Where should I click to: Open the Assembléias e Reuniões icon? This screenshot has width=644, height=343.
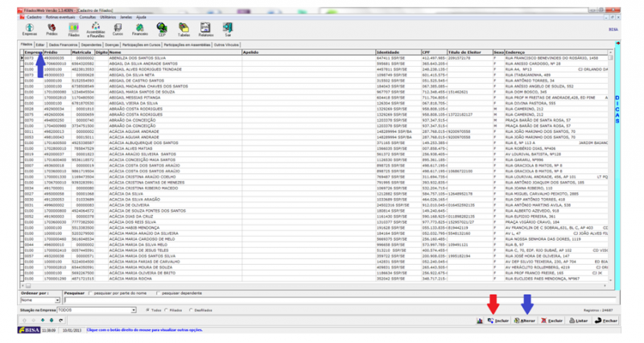tap(95, 31)
